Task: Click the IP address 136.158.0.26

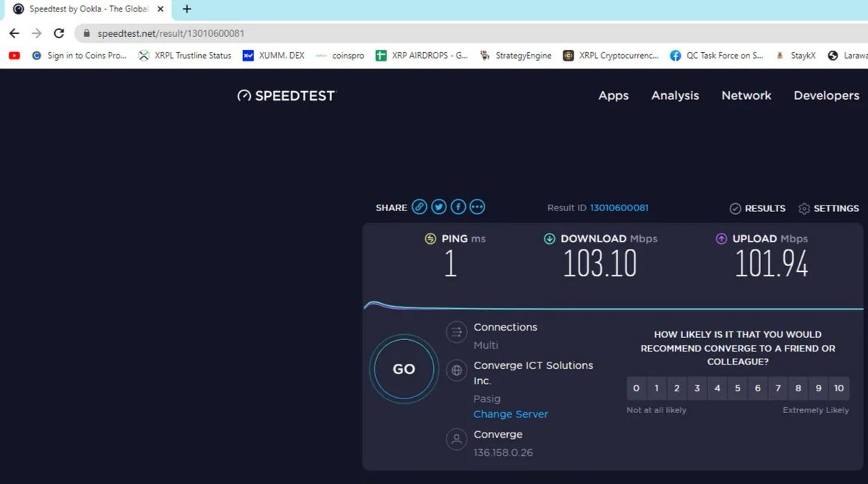Action: [x=503, y=452]
